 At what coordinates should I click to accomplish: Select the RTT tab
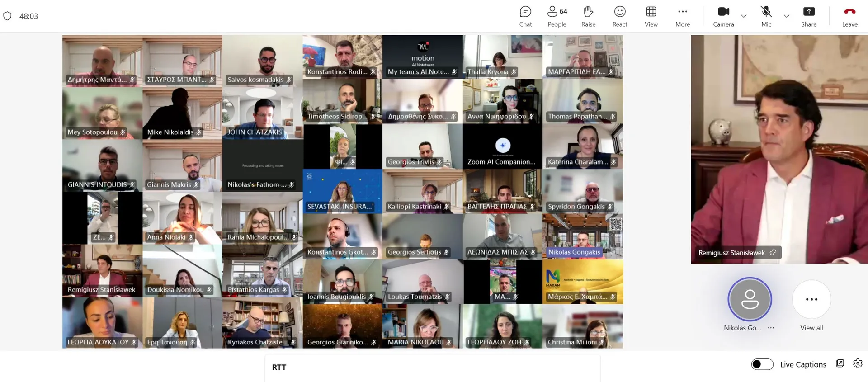tap(279, 367)
